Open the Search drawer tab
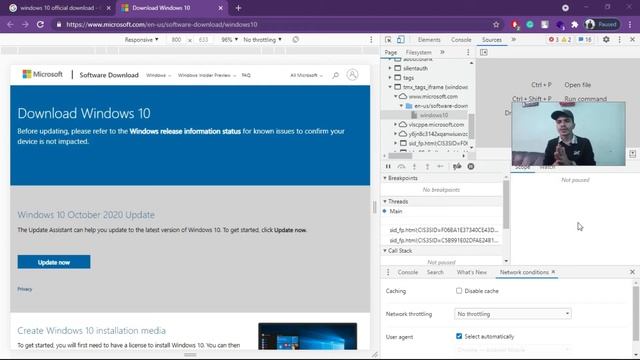 point(435,272)
